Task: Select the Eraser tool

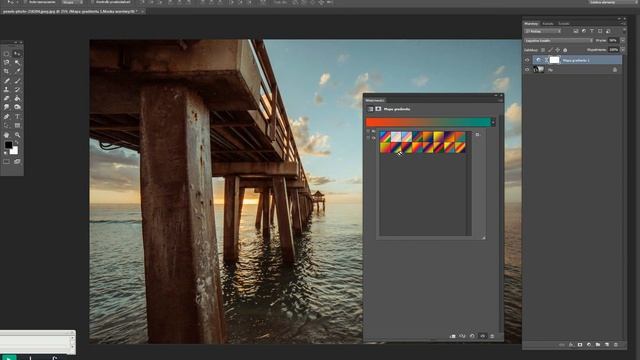Action: coord(7,98)
